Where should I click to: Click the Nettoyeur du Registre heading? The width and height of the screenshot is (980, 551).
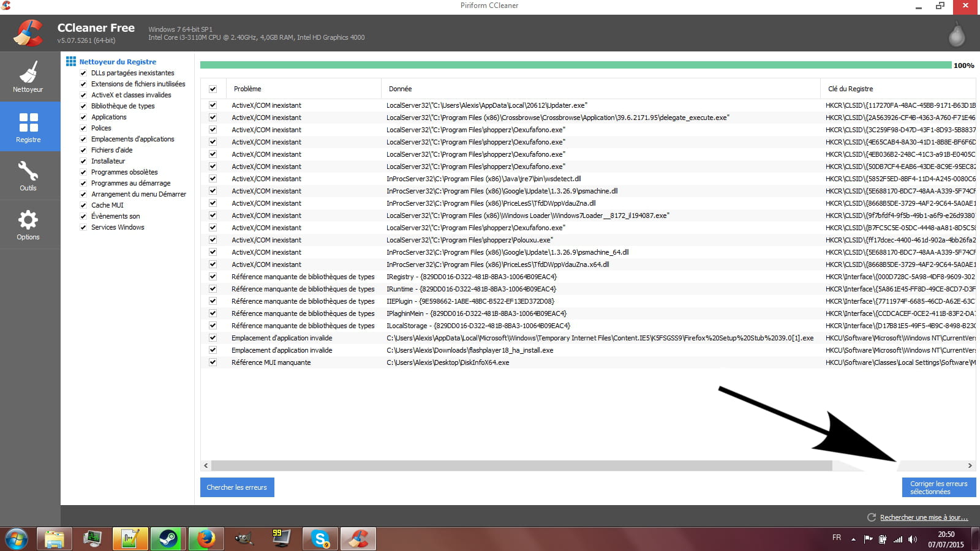point(118,62)
